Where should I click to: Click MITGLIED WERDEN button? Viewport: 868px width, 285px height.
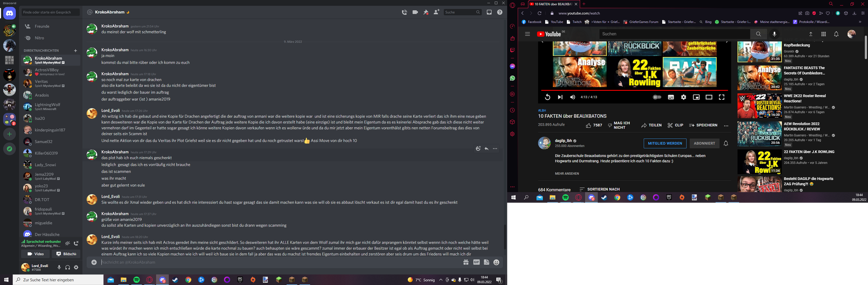pyautogui.click(x=665, y=143)
